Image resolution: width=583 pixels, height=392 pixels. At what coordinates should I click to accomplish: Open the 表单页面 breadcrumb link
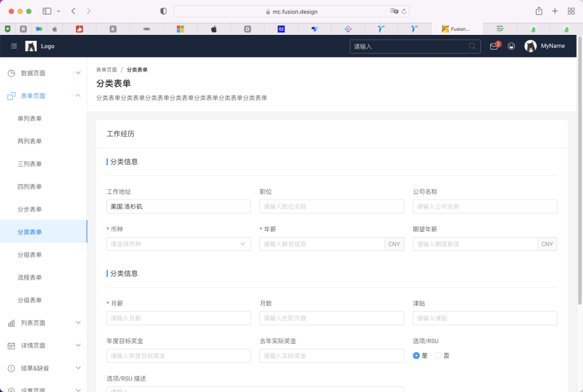pyautogui.click(x=107, y=69)
